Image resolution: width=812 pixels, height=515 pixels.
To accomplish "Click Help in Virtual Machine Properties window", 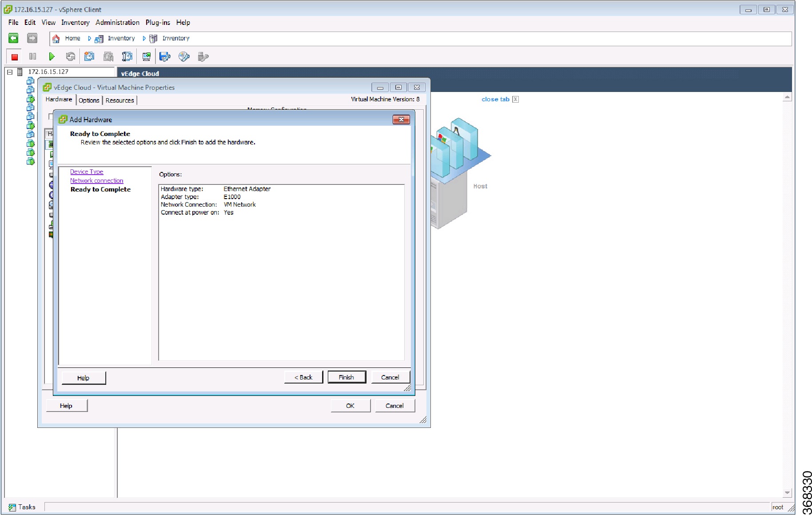I will click(x=66, y=406).
